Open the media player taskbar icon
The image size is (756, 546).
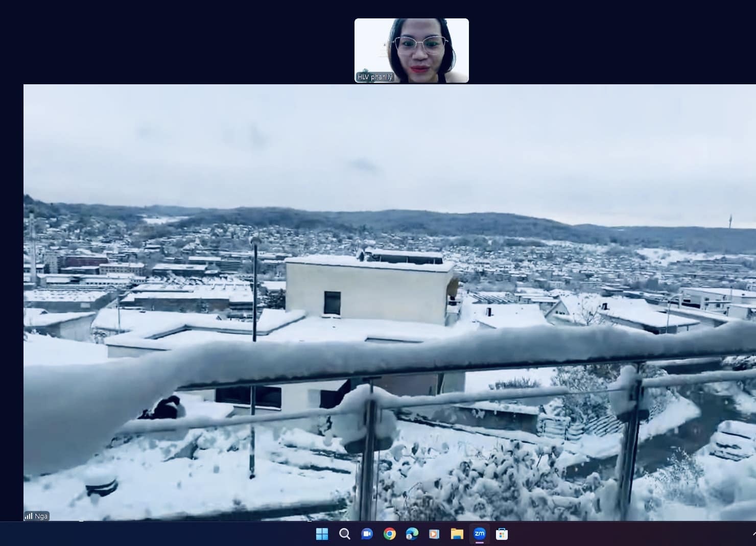(x=434, y=534)
